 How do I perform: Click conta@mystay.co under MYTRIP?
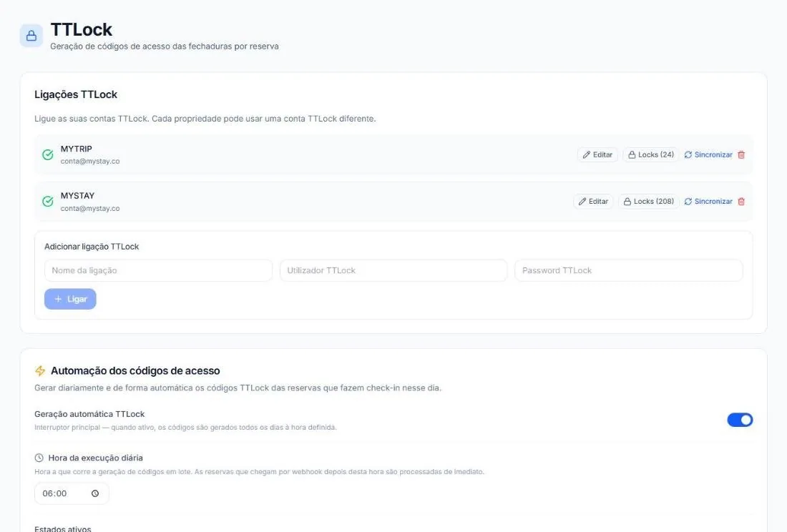tap(90, 162)
